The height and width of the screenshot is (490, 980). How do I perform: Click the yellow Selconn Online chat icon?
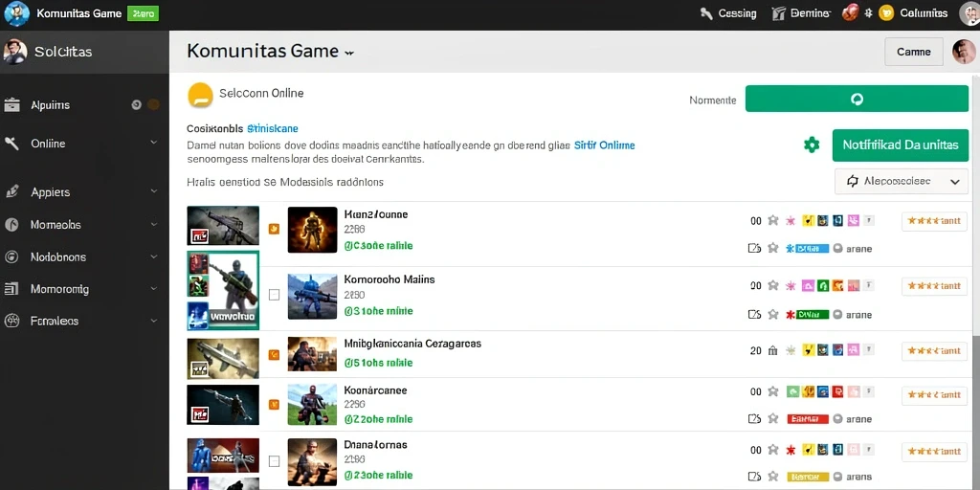coord(200,95)
